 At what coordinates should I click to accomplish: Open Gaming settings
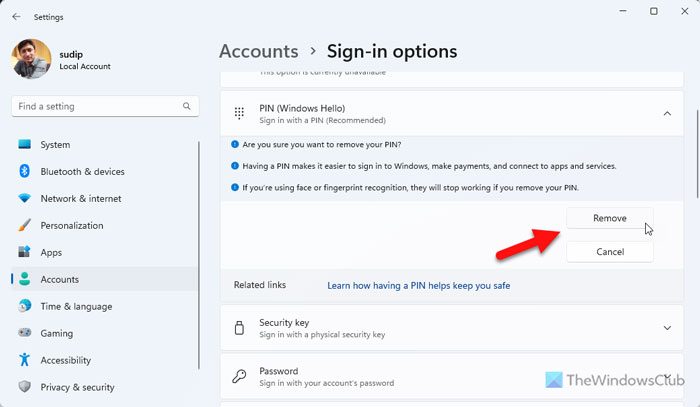click(x=56, y=334)
